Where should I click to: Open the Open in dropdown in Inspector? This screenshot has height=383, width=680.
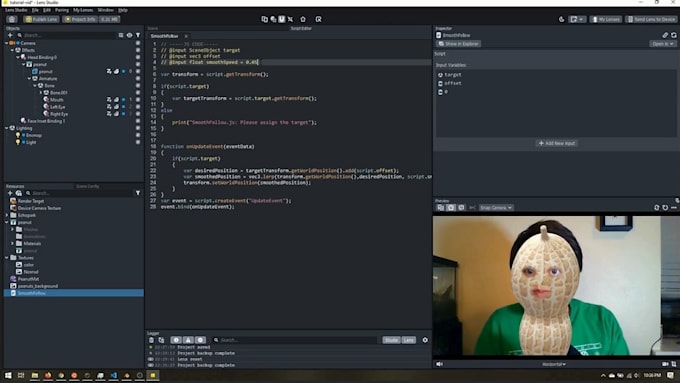click(x=663, y=44)
